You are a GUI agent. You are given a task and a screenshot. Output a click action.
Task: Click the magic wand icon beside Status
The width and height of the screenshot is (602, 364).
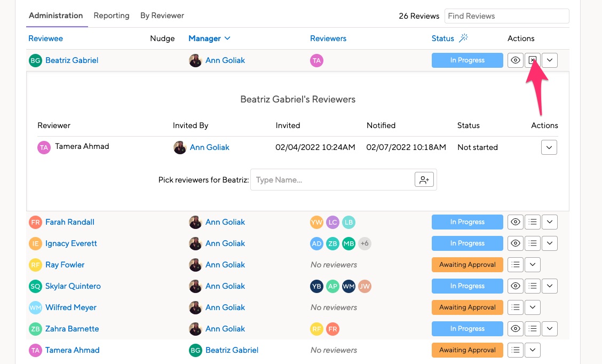tap(464, 38)
